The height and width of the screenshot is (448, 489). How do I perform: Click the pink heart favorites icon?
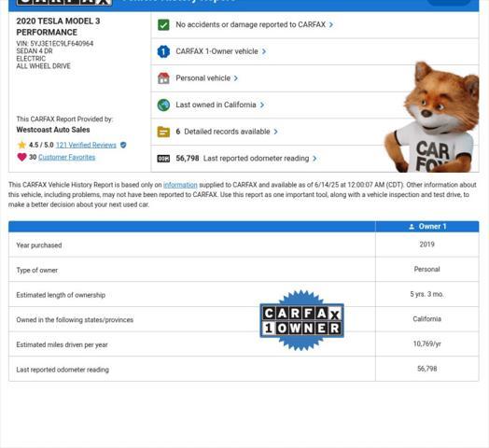(21, 157)
